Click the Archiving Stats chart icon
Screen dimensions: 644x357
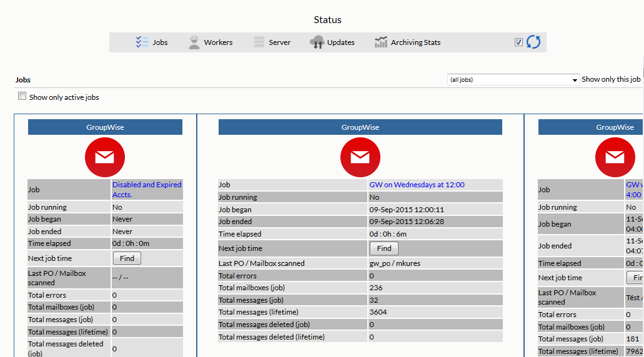click(380, 42)
